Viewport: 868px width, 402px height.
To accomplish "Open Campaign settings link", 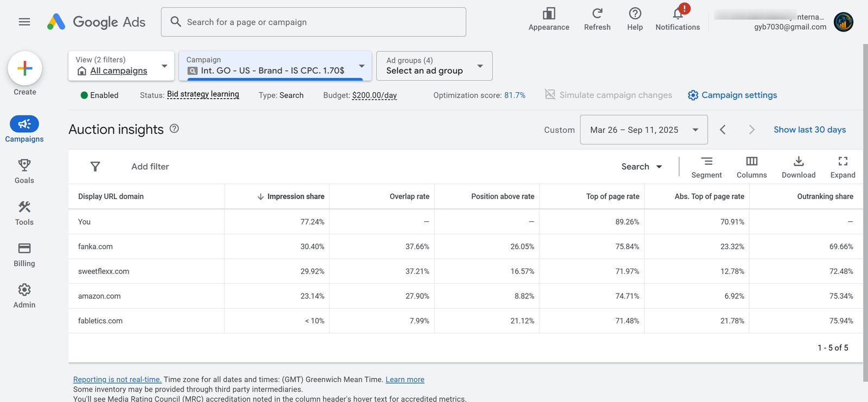I will point(732,95).
